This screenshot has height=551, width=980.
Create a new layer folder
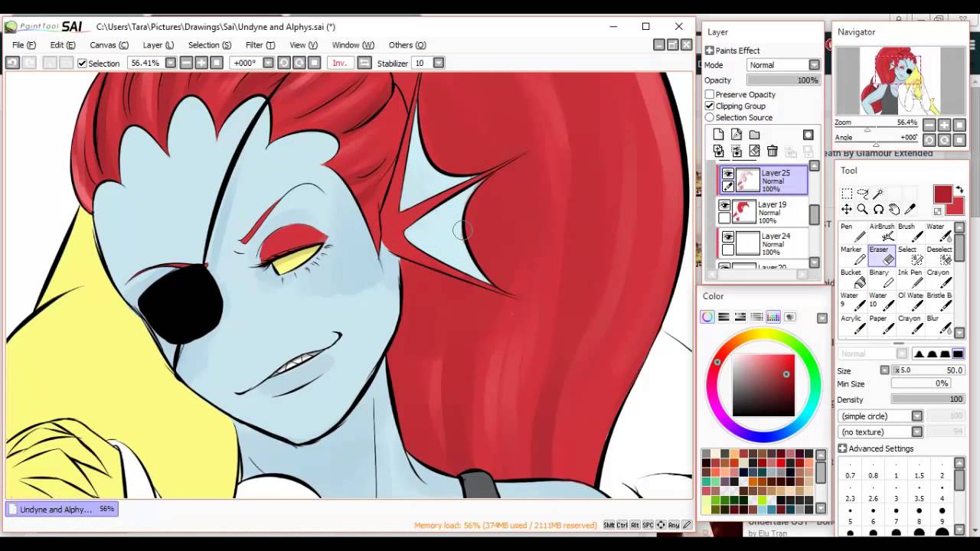tap(754, 135)
